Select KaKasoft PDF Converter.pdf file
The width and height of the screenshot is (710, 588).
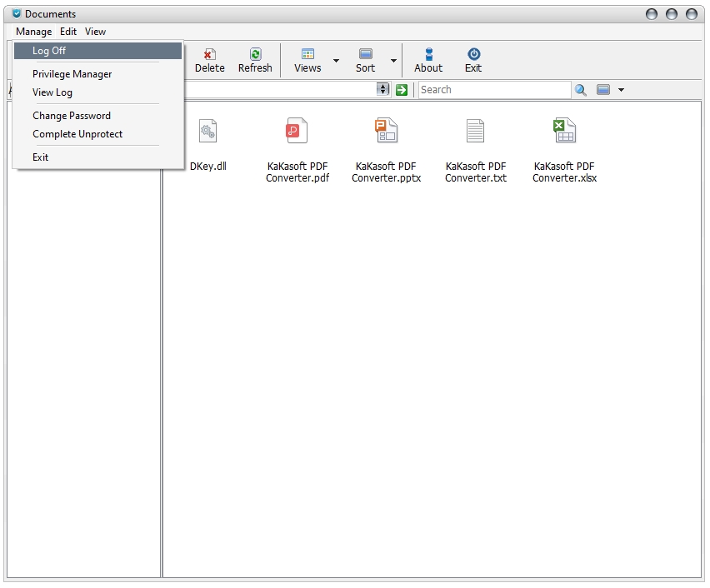297,149
